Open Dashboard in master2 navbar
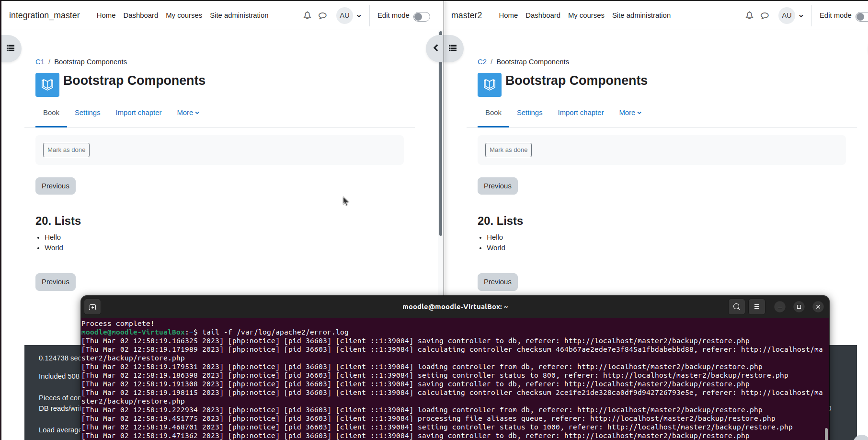 point(543,15)
